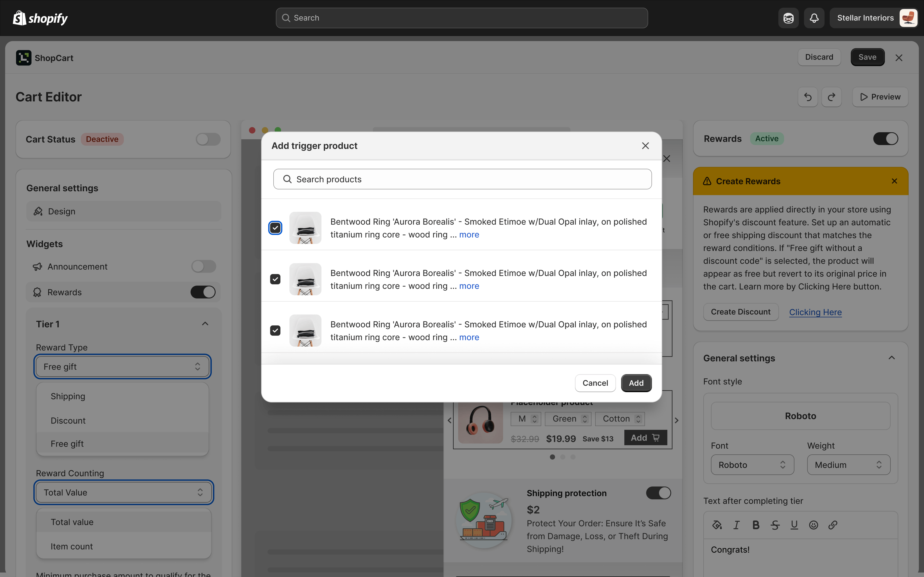
Task: Click Add button in trigger product dialog
Action: point(636,383)
